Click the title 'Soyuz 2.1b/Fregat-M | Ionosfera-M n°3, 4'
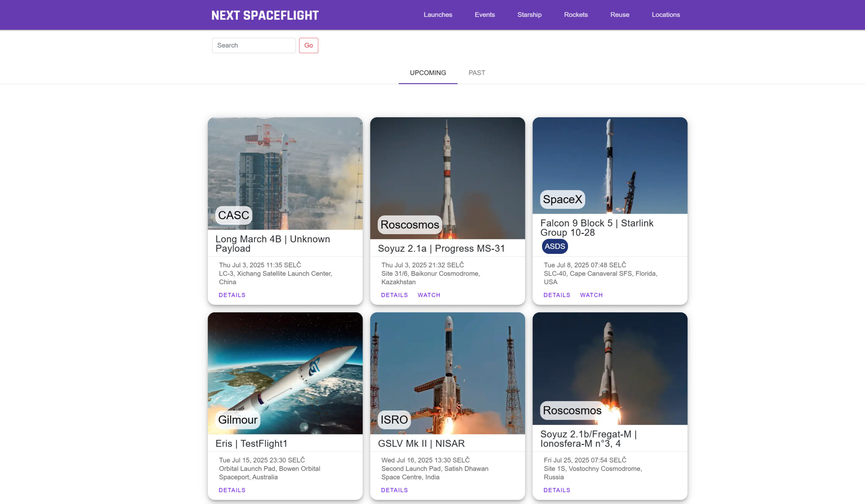The image size is (865, 504). point(588,439)
